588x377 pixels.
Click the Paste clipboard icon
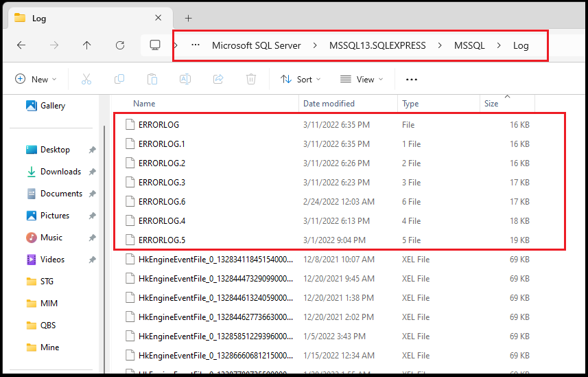click(152, 79)
